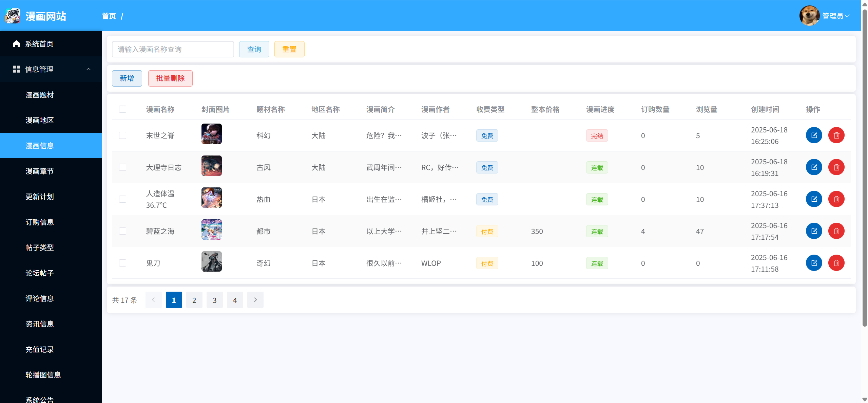Click the admin avatar picture
This screenshot has height=403, width=868.
[809, 16]
